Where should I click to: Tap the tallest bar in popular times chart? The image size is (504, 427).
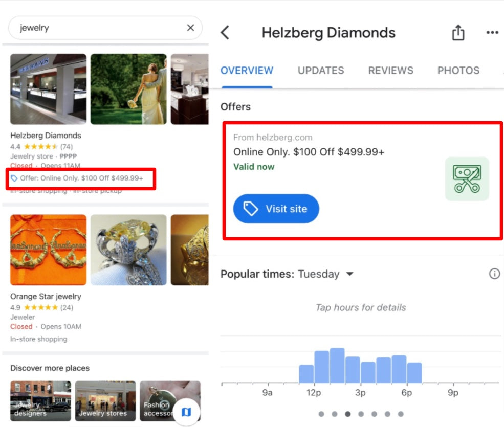click(337, 365)
